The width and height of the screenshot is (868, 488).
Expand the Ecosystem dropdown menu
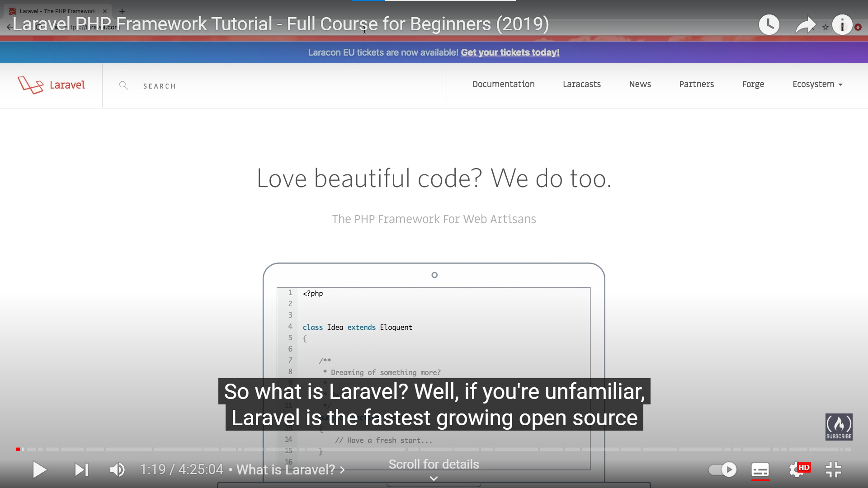[818, 84]
